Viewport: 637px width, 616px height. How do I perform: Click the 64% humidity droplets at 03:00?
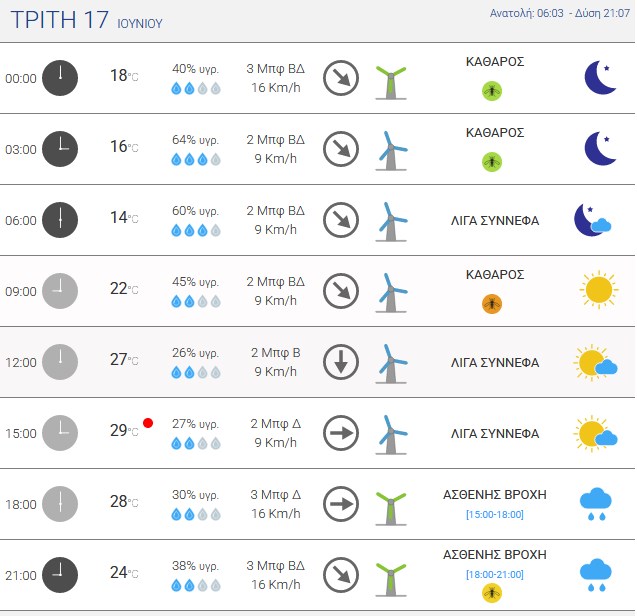(x=196, y=159)
